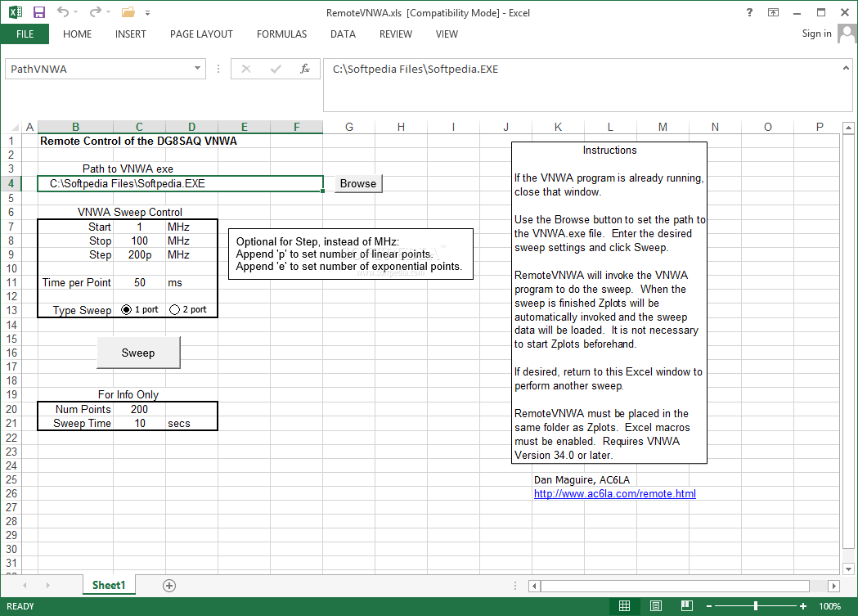Open the DATA ribbon tab
This screenshot has height=616, width=858.
(343, 34)
